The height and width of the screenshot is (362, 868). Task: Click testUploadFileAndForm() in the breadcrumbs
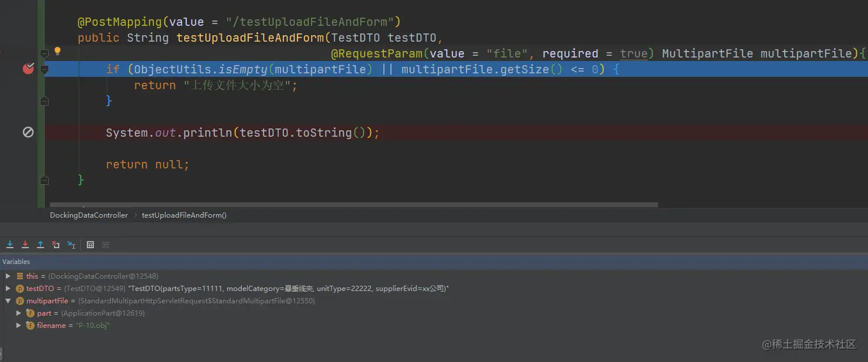click(x=184, y=215)
